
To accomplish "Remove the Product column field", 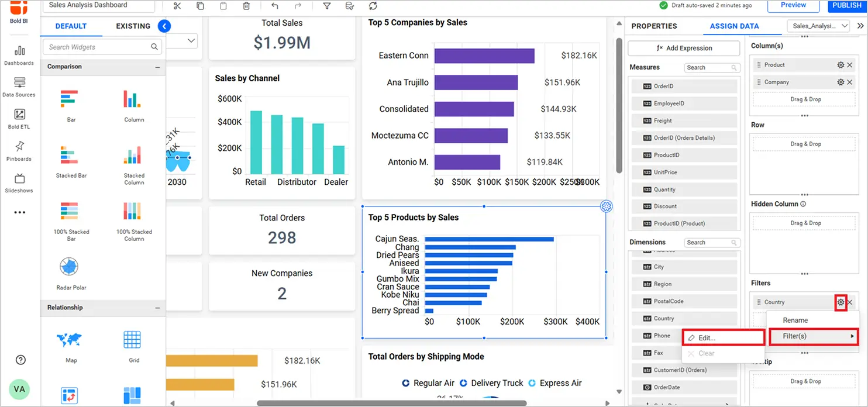I will pos(850,65).
